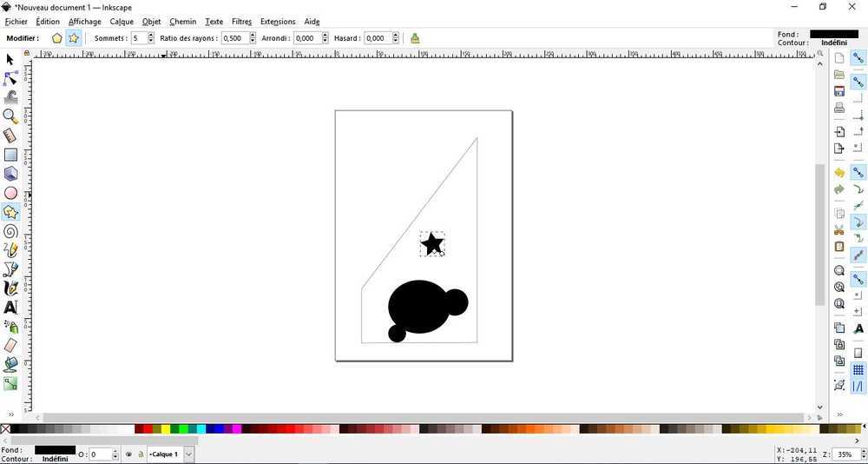Click the opacity O: stepper
Screen dimensions: 868x464
click(115, 454)
